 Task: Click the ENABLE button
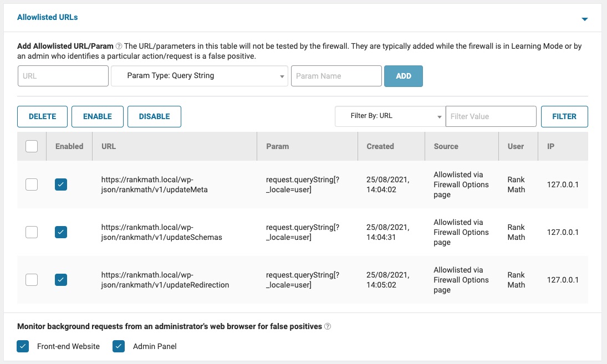click(x=98, y=116)
